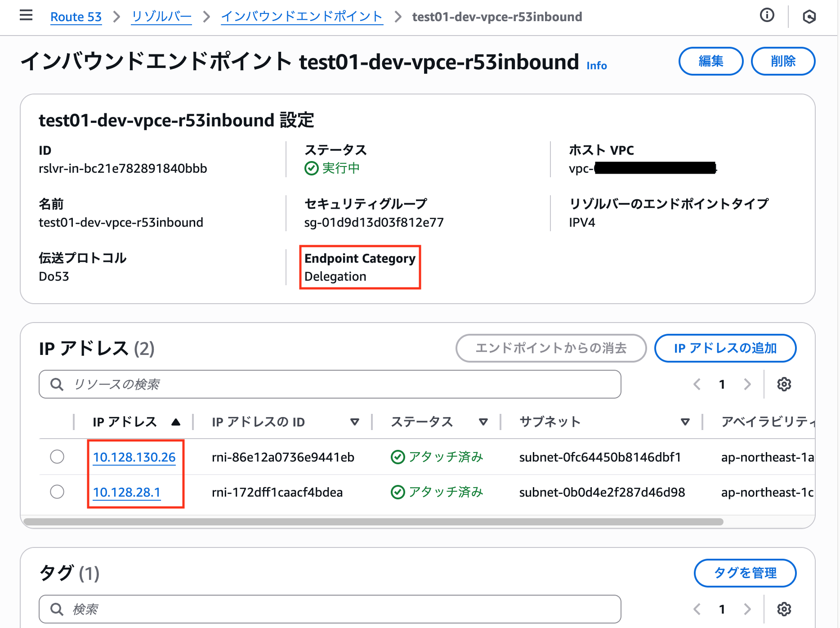This screenshot has width=840, height=628.
Task: Go to next page in IP アドレス list
Action: [x=747, y=384]
